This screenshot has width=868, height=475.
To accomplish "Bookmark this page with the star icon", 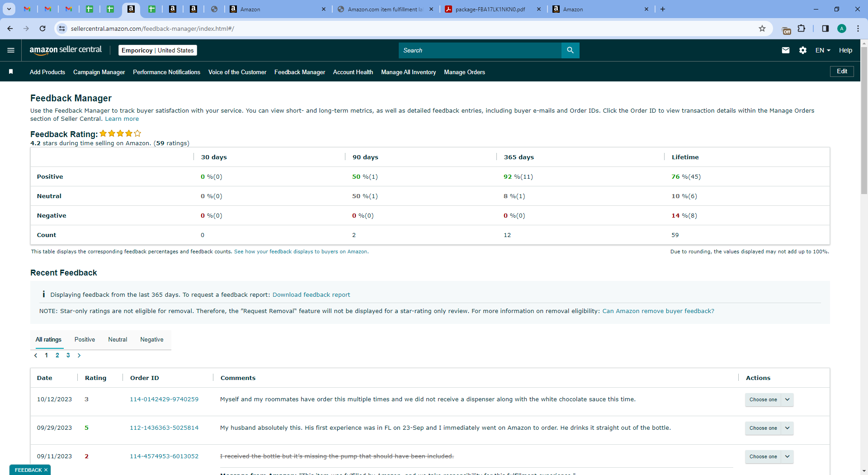I will [x=762, y=28].
